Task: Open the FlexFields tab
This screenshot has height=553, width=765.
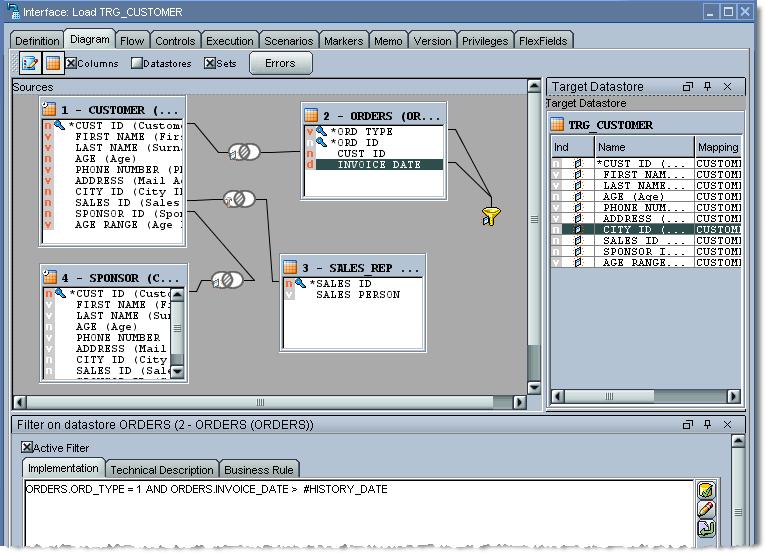Action: [x=543, y=41]
